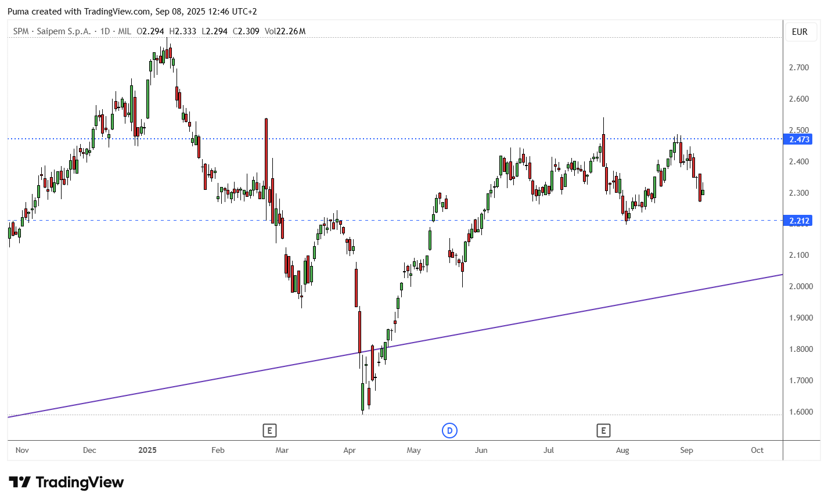Click the dividend marker near late May
The height and width of the screenshot is (504, 828).
[449, 430]
